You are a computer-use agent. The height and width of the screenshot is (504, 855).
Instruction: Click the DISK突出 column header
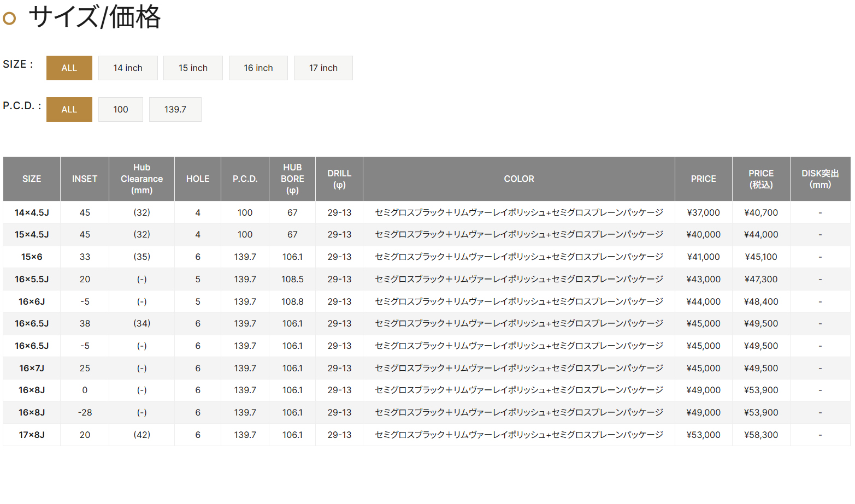[819, 179]
